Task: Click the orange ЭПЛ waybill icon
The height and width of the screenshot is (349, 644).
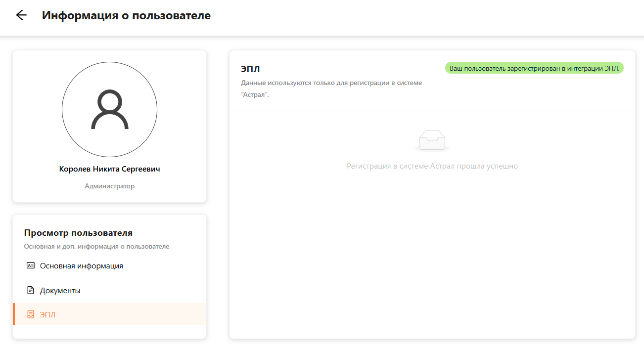Action: [30, 314]
